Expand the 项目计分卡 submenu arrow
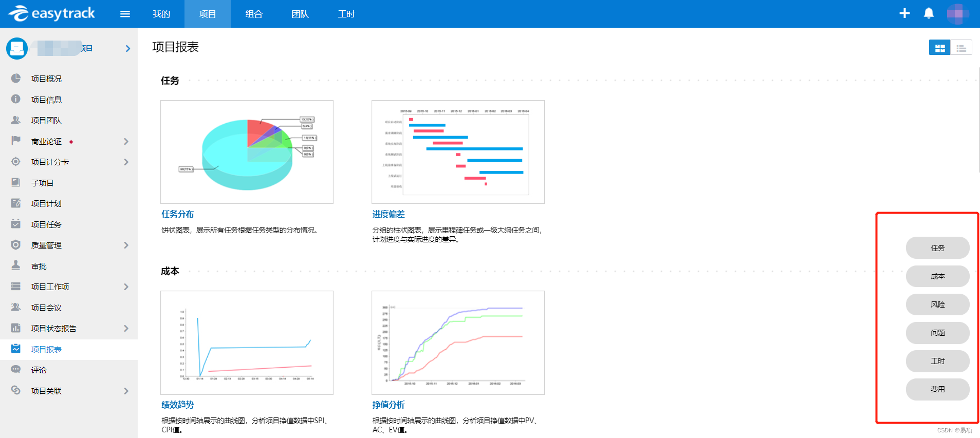This screenshot has width=980, height=438. click(x=126, y=162)
